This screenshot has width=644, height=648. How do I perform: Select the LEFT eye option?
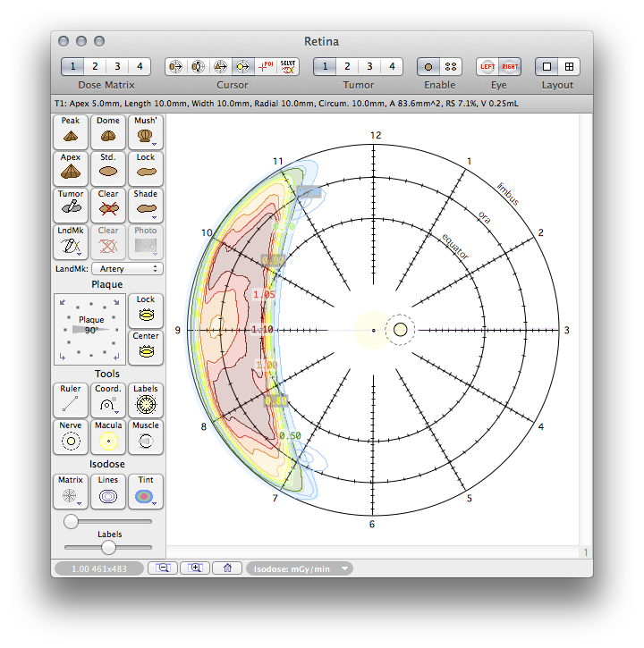[487, 66]
